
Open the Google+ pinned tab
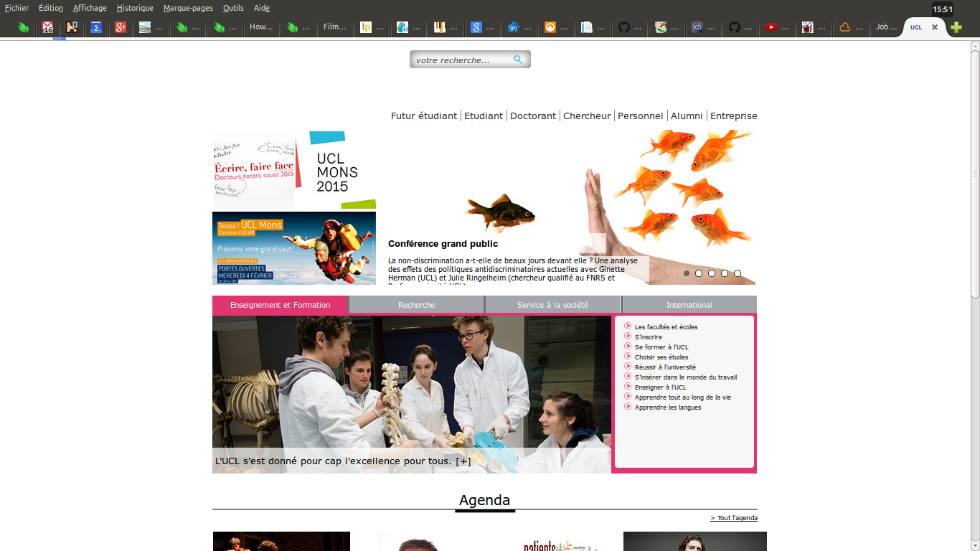pos(121,27)
